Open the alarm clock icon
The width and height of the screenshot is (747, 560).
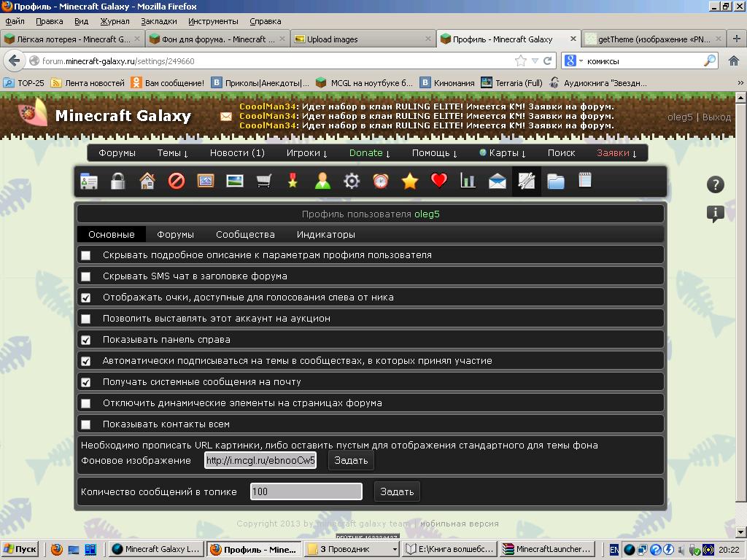click(x=381, y=182)
